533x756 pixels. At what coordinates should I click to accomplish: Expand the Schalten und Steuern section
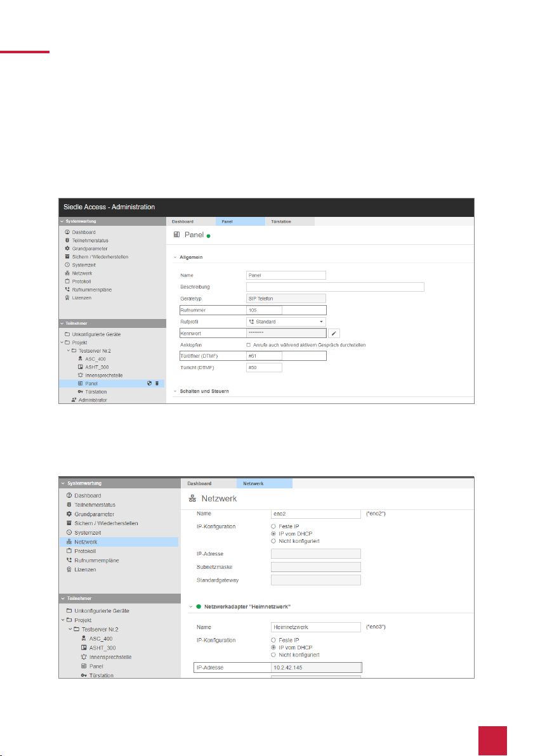point(175,391)
